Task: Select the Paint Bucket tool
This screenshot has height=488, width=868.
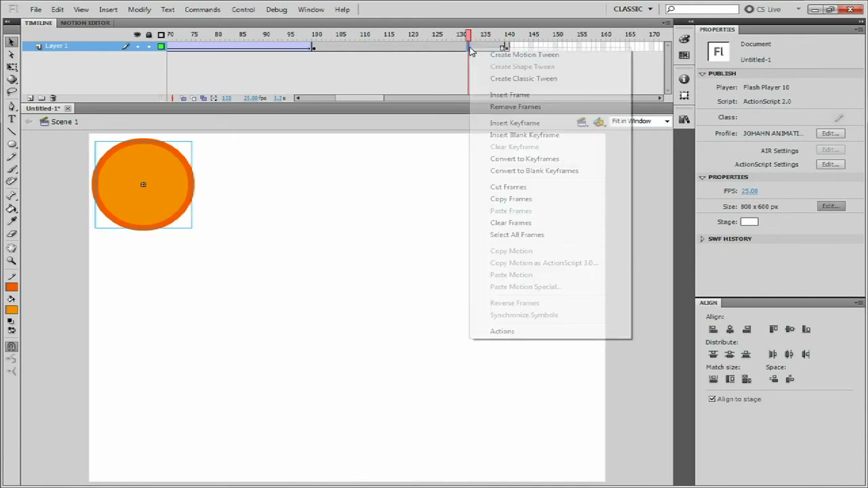Action: point(12,209)
